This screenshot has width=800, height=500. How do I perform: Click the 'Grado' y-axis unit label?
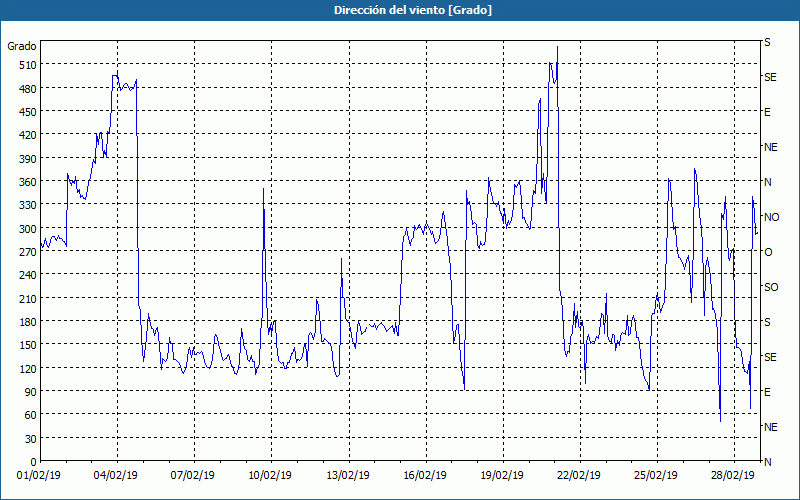22,46
